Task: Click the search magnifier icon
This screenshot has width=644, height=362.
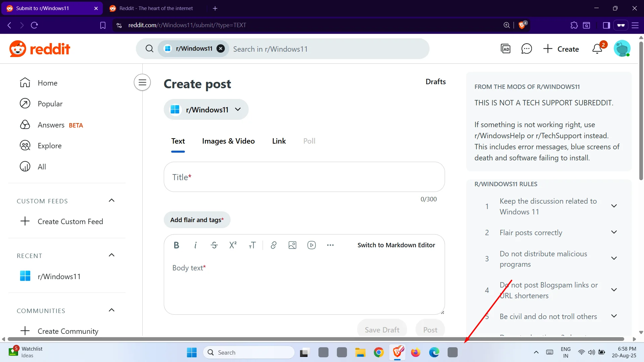Action: pos(149,49)
